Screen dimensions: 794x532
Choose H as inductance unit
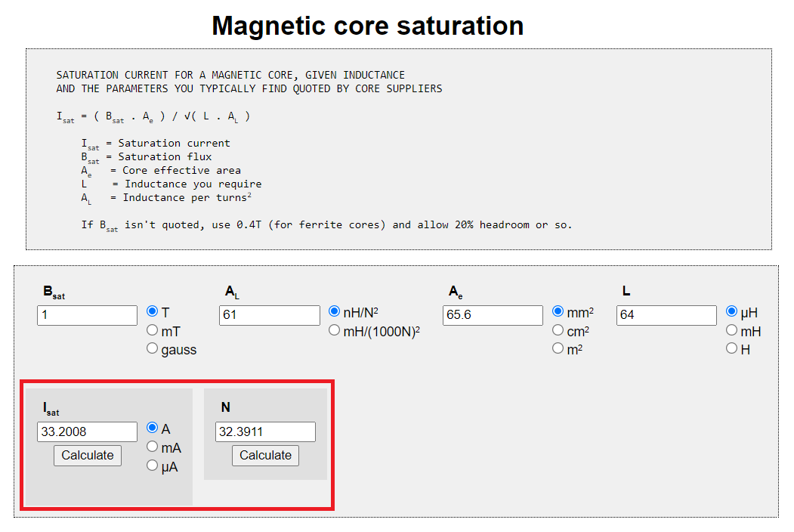[732, 348]
